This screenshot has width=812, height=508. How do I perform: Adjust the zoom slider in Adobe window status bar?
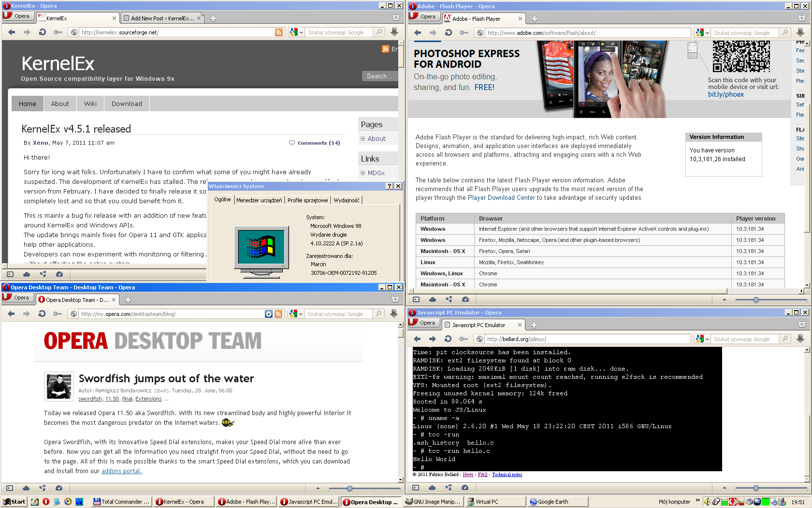[x=756, y=300]
